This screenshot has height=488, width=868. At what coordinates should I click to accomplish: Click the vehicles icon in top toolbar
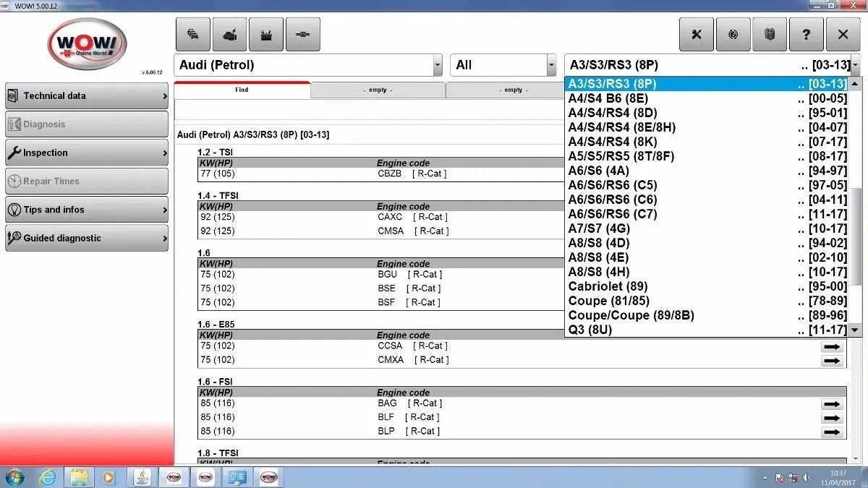[x=193, y=35]
